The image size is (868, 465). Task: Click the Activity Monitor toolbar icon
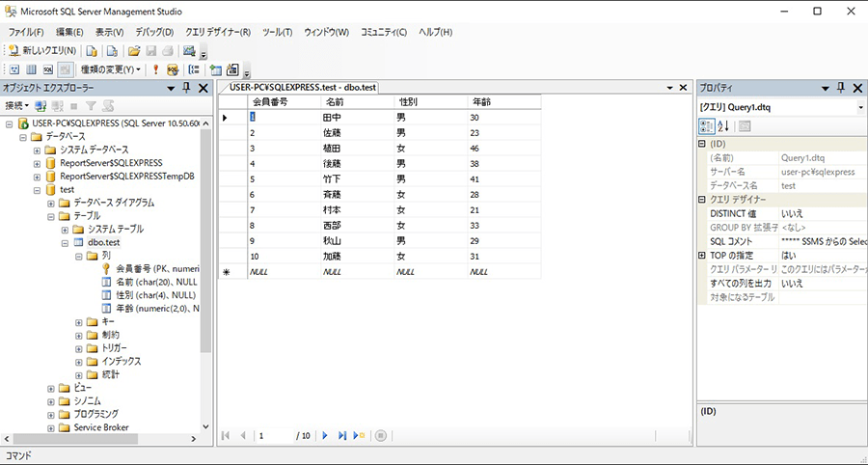[x=189, y=51]
